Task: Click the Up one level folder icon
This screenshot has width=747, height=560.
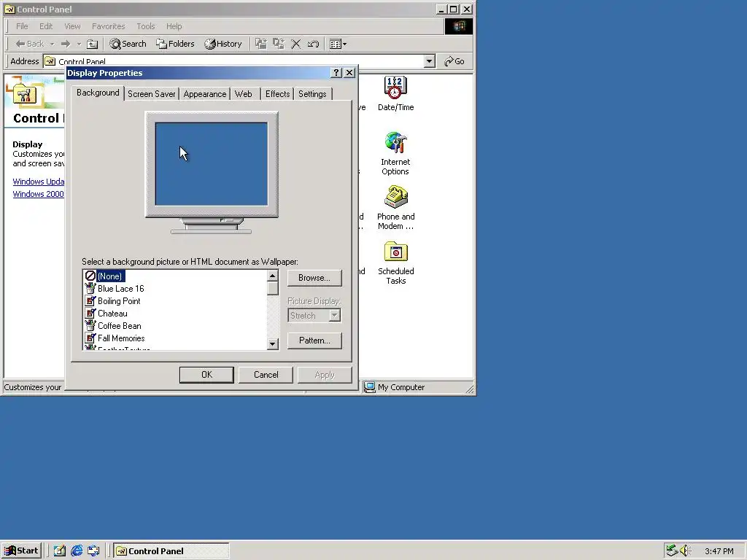Action: [x=93, y=44]
